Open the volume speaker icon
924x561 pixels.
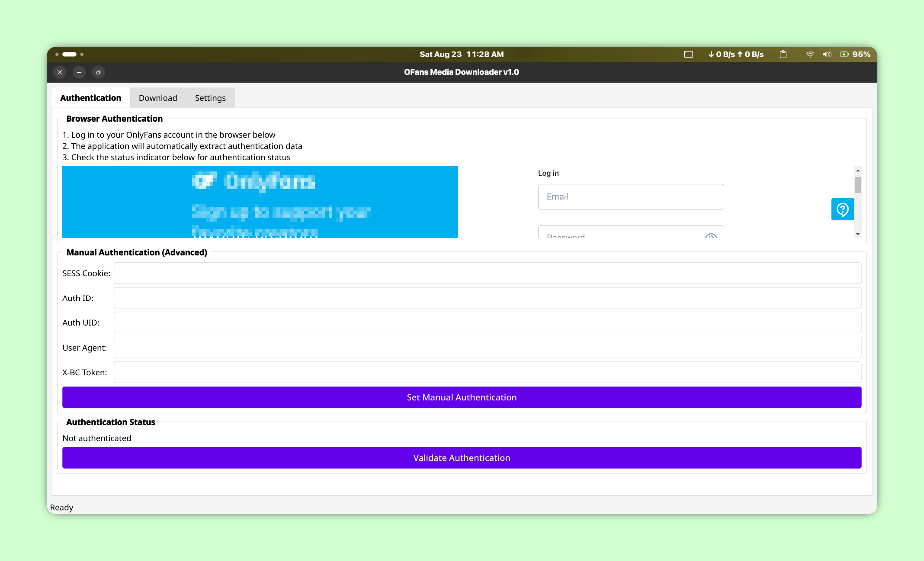point(827,55)
